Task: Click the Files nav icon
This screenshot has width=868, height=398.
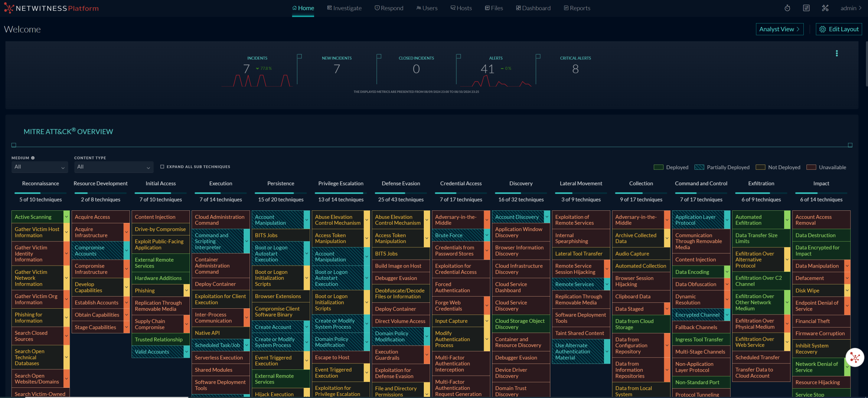Action: 487,8
